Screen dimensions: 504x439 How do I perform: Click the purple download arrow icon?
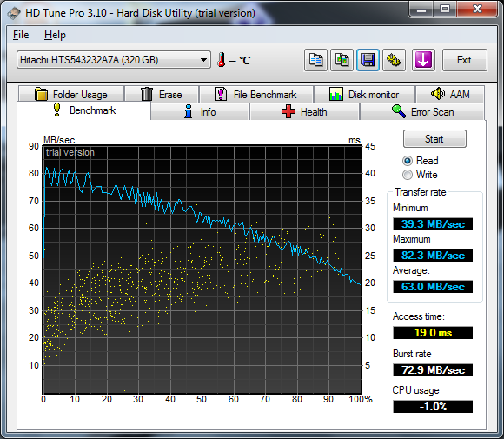(x=423, y=60)
